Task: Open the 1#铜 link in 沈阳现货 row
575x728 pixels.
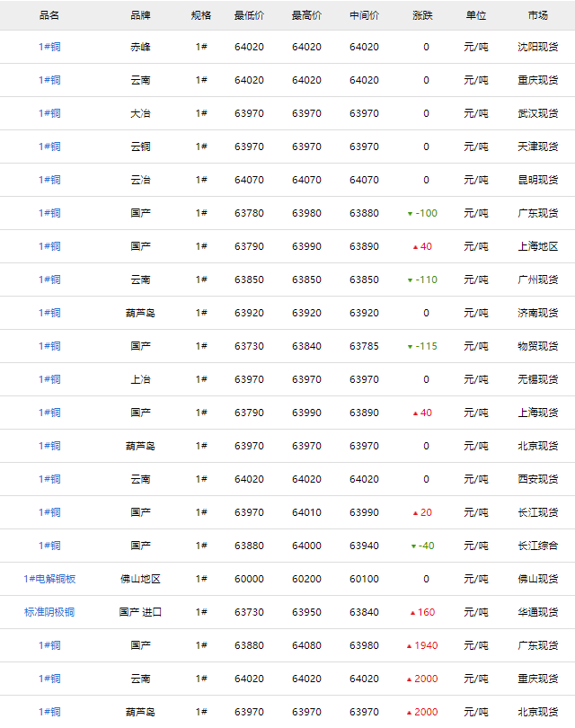Action: [49, 47]
